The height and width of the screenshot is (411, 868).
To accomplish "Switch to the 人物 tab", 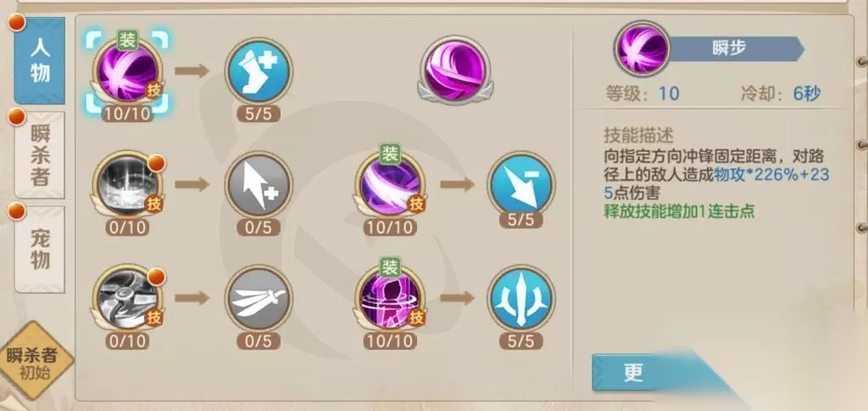I will 39,60.
